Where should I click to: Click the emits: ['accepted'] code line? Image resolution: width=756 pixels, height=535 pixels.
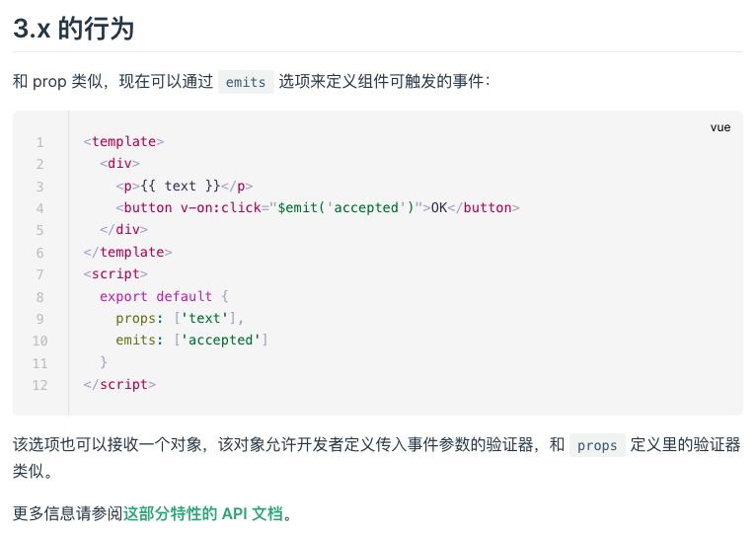point(191,341)
